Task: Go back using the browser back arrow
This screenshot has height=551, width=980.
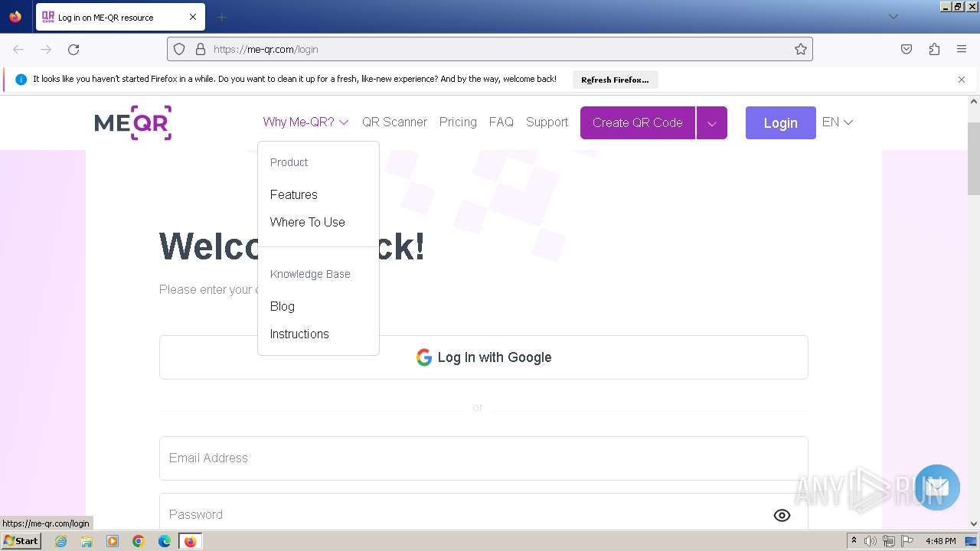Action: pyautogui.click(x=18, y=49)
